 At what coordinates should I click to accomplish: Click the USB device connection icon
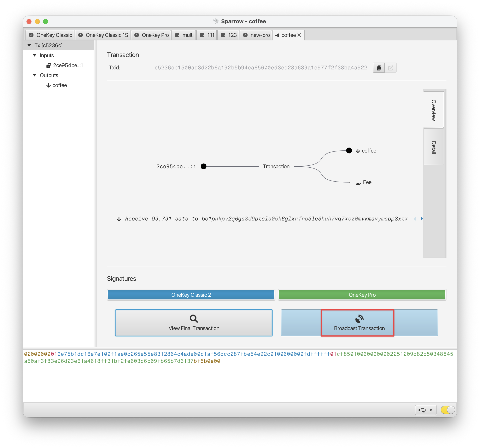tap(422, 410)
